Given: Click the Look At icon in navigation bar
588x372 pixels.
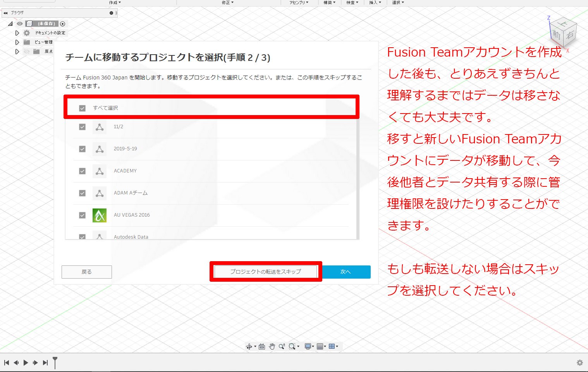Looking at the screenshot, I should tap(262, 346).
